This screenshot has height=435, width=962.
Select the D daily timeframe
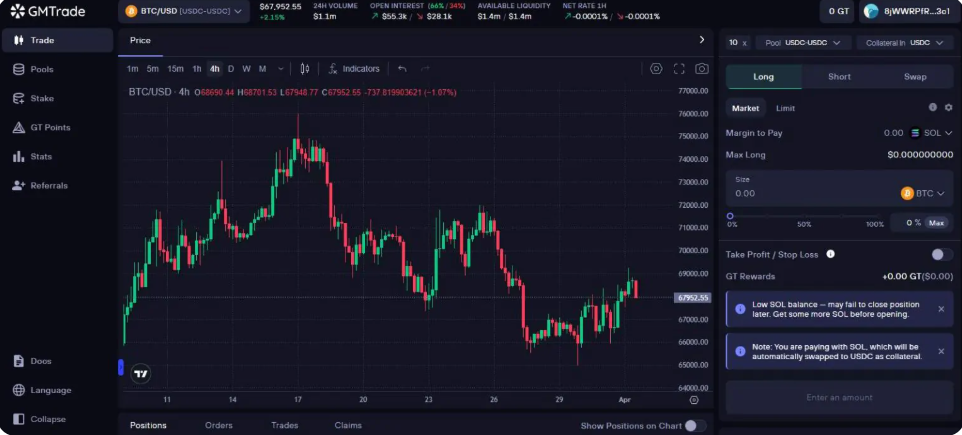coord(231,69)
